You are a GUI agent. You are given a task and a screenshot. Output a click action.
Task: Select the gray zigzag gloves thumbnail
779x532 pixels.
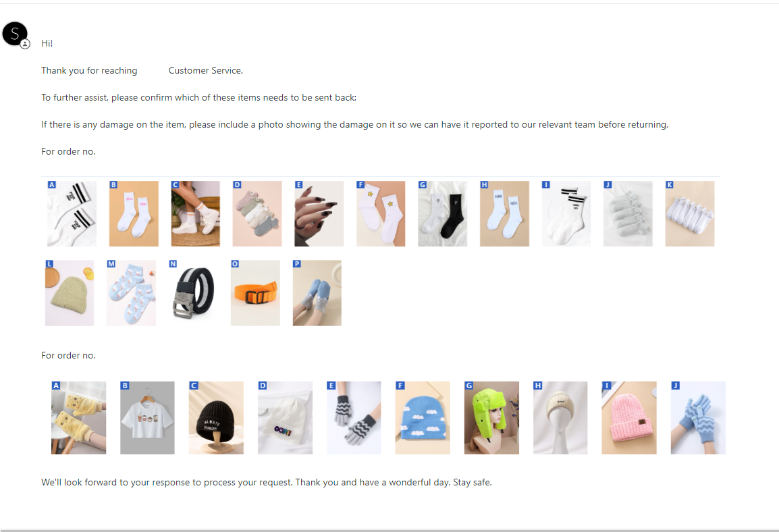tap(354, 418)
